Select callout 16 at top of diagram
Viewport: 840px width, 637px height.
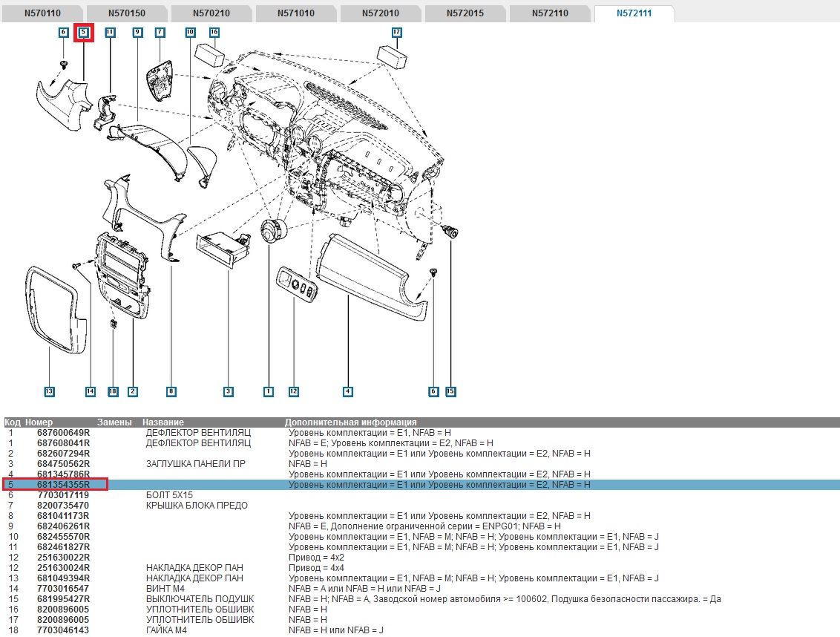(x=214, y=33)
